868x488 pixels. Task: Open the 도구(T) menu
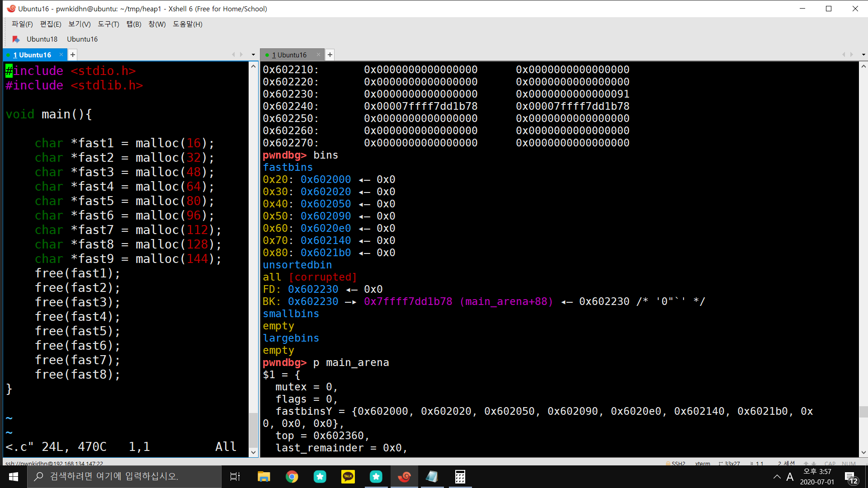pos(108,24)
